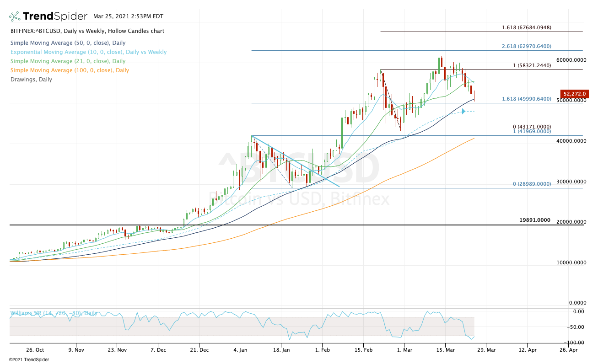This screenshot has width=598, height=364.
Task: Click the Drawings, Daily legend entry
Action: coord(31,80)
